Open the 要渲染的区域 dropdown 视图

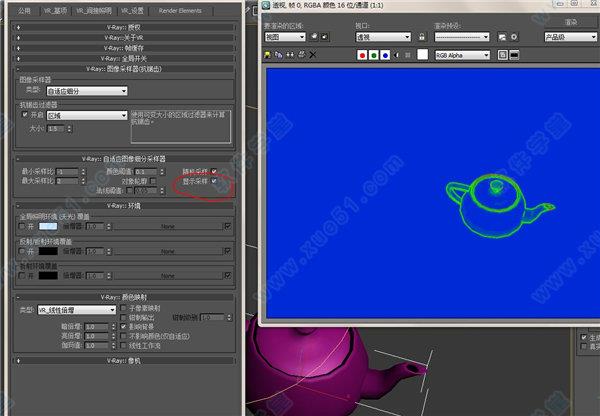(x=285, y=37)
